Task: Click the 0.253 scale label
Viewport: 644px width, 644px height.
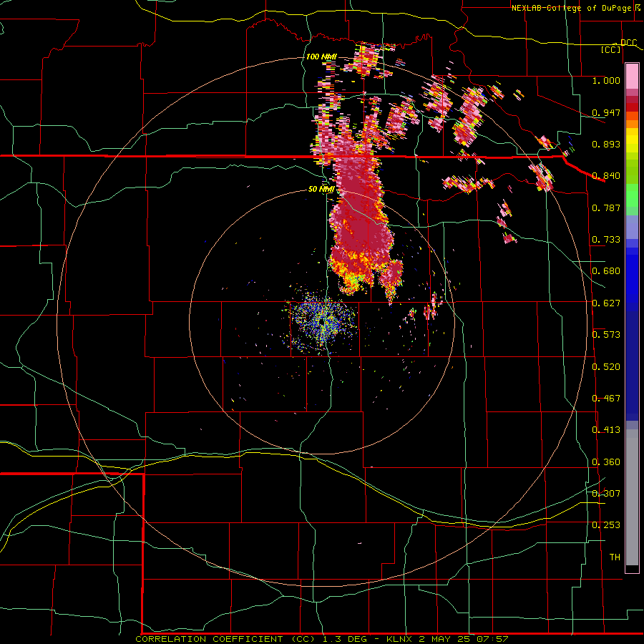Action: click(x=606, y=525)
